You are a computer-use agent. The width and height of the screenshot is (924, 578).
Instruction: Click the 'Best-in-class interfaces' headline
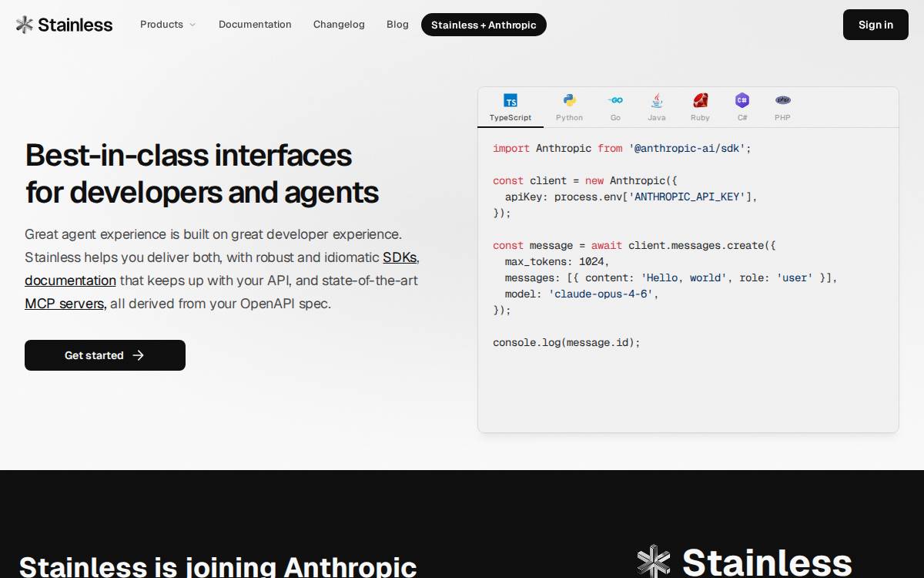pyautogui.click(x=189, y=155)
